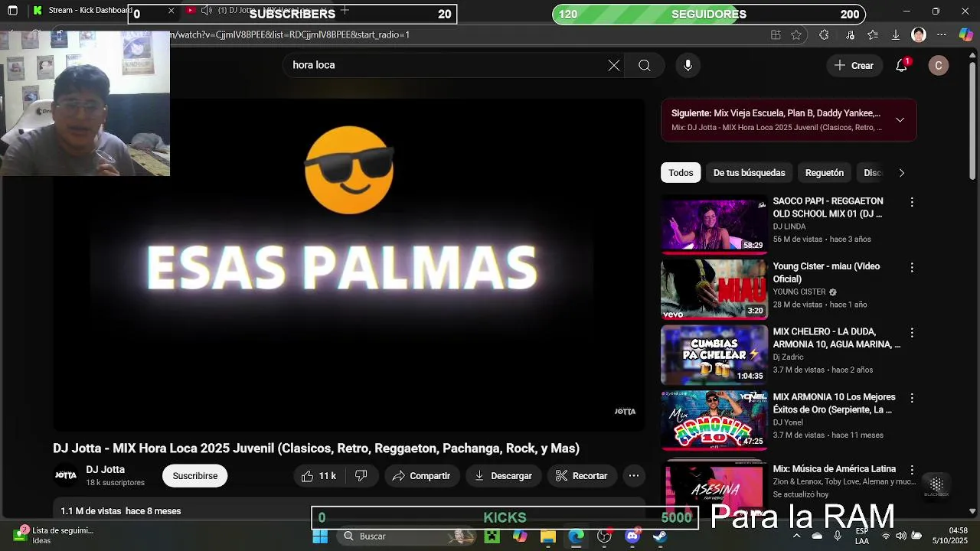Screen dimensions: 980x551
Task: Open options menu for MIX ARMONIA 10 video
Action: [911, 398]
